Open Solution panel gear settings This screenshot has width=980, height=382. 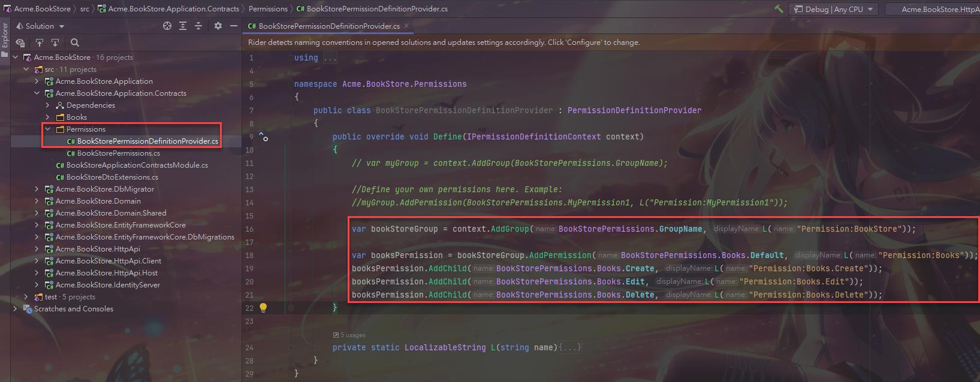(x=218, y=26)
